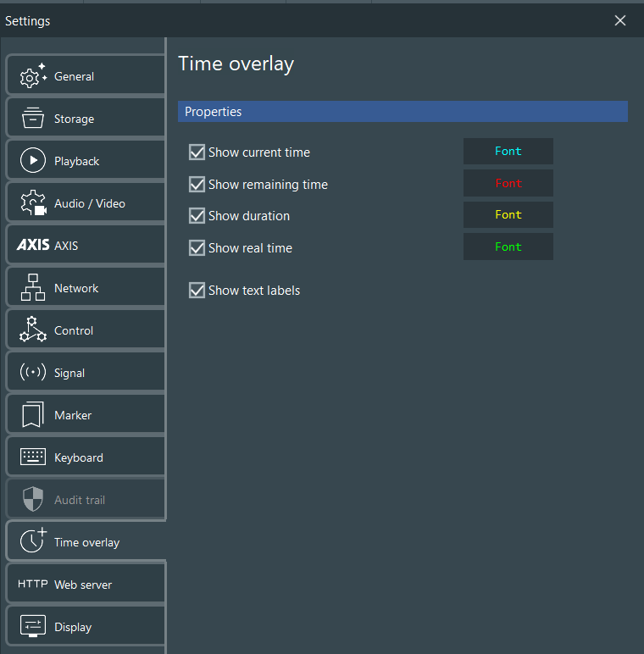The image size is (644, 654).
Task: Click the Playback play-circle icon
Action: pyautogui.click(x=33, y=160)
